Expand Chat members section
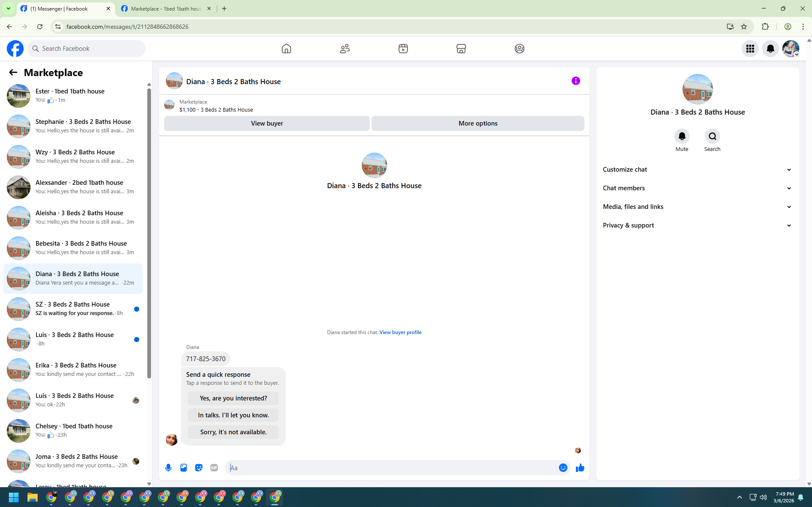The image size is (812, 507). pyautogui.click(x=697, y=188)
